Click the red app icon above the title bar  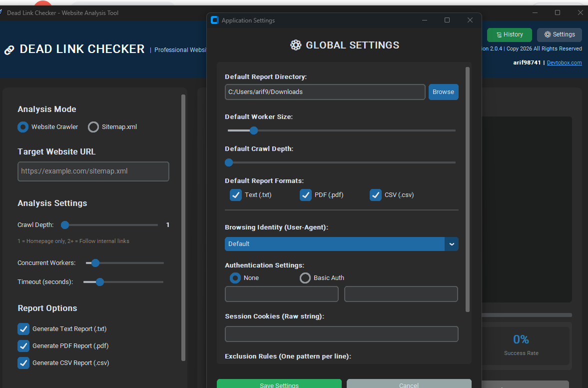click(x=42, y=3)
